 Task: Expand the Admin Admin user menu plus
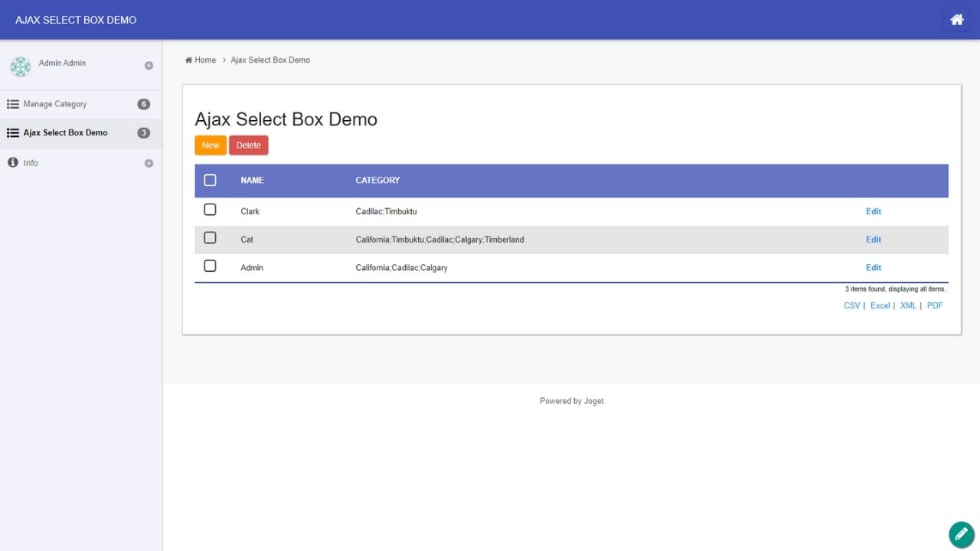coord(149,66)
